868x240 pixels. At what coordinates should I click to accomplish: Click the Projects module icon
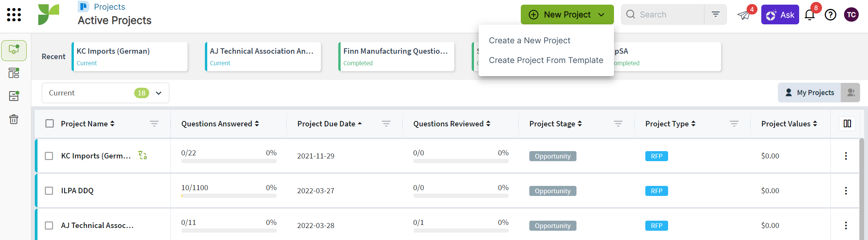click(x=84, y=7)
